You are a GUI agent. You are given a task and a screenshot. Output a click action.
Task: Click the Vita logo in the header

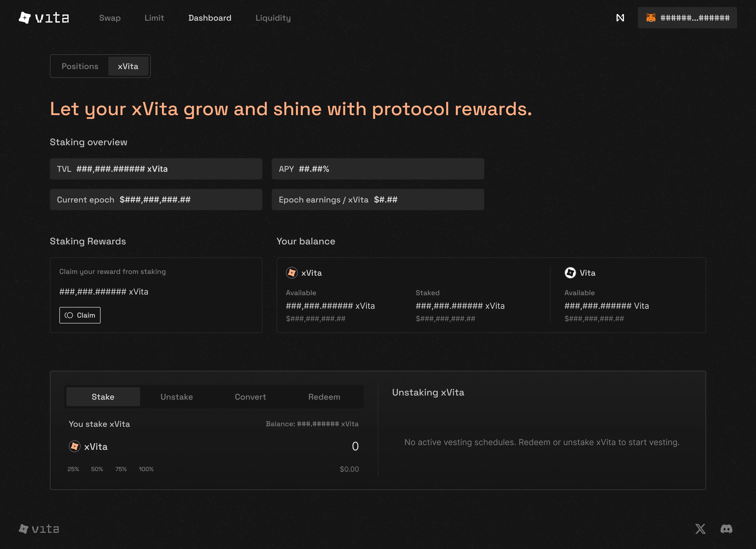pyautogui.click(x=44, y=18)
